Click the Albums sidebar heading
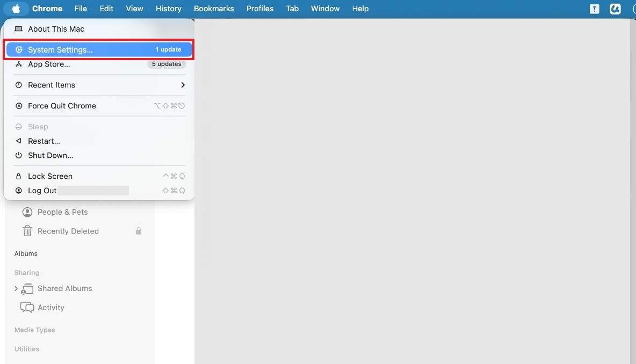The height and width of the screenshot is (364, 636). point(26,254)
